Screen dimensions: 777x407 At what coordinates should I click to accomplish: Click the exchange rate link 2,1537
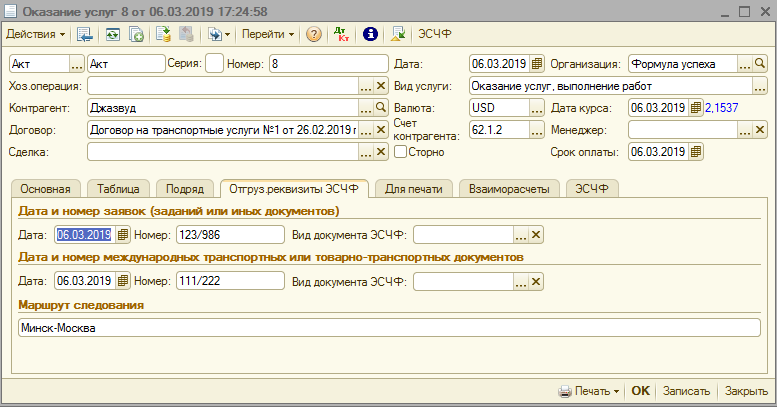coord(722,108)
